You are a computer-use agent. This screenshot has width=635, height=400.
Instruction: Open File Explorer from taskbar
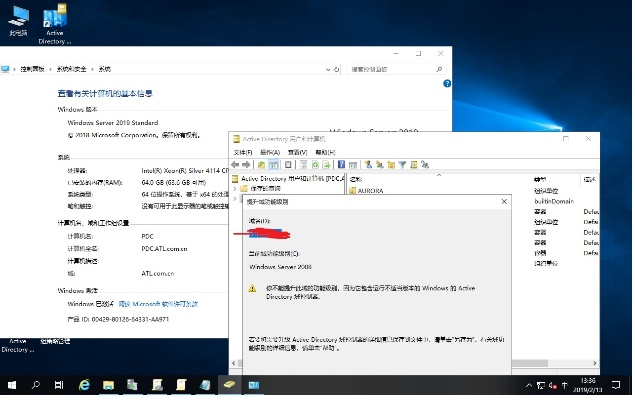(108, 385)
